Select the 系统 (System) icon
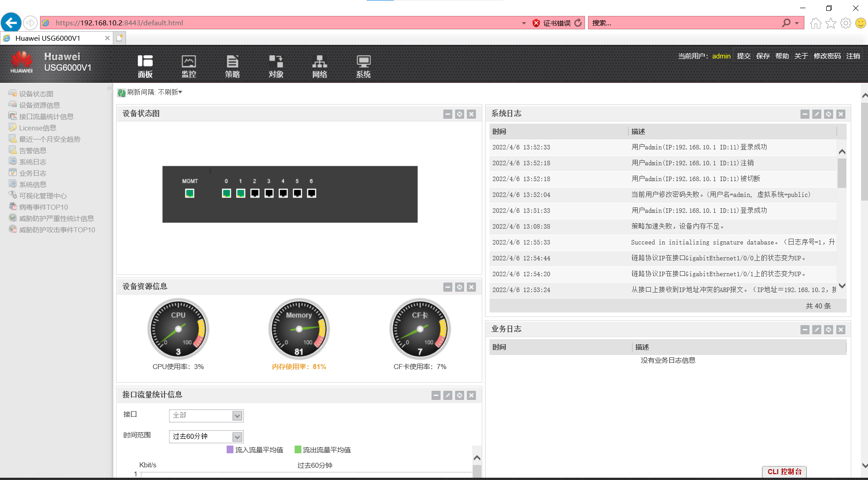The height and width of the screenshot is (480, 868). pyautogui.click(x=363, y=66)
